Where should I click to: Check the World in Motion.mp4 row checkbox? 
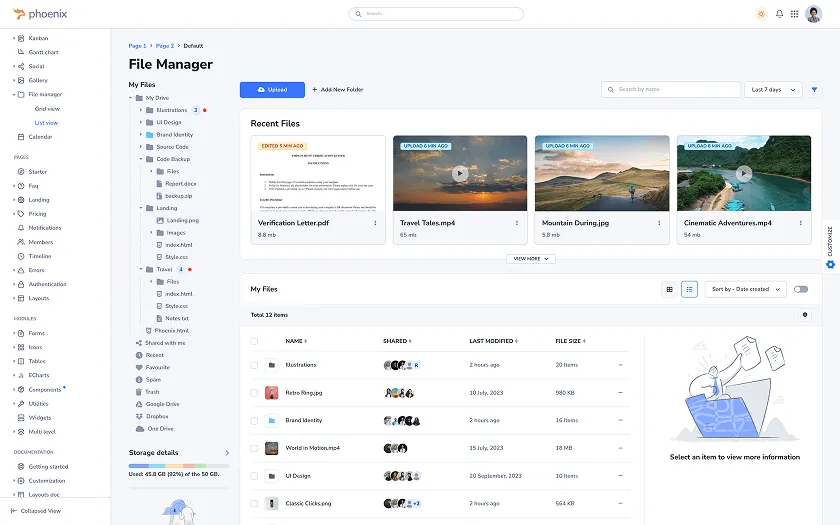click(254, 448)
